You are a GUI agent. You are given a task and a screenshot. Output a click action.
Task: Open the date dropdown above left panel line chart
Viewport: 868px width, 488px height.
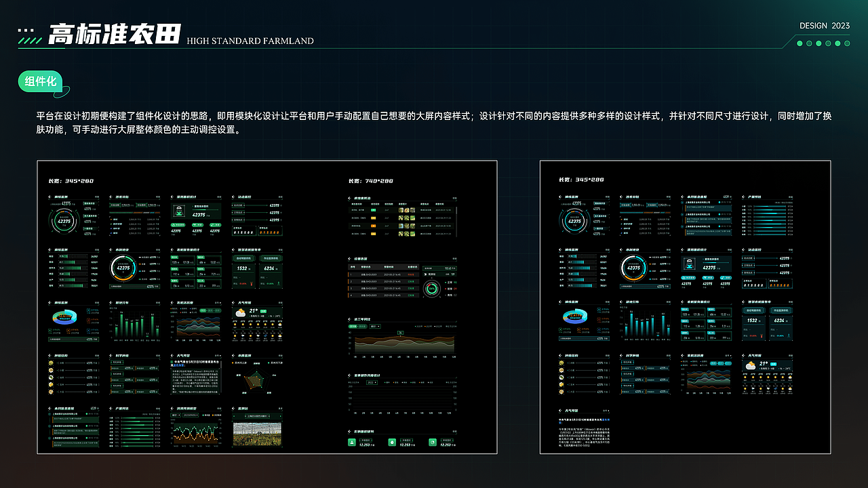[x=191, y=415]
